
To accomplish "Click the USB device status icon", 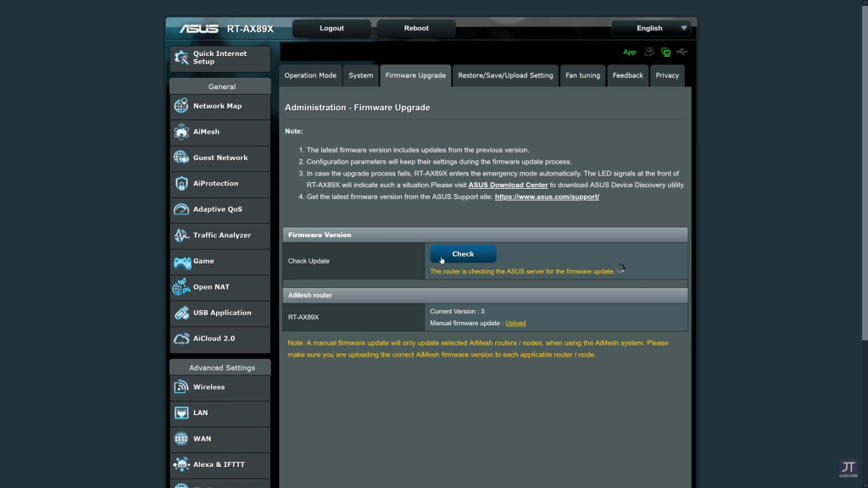I will 682,52.
